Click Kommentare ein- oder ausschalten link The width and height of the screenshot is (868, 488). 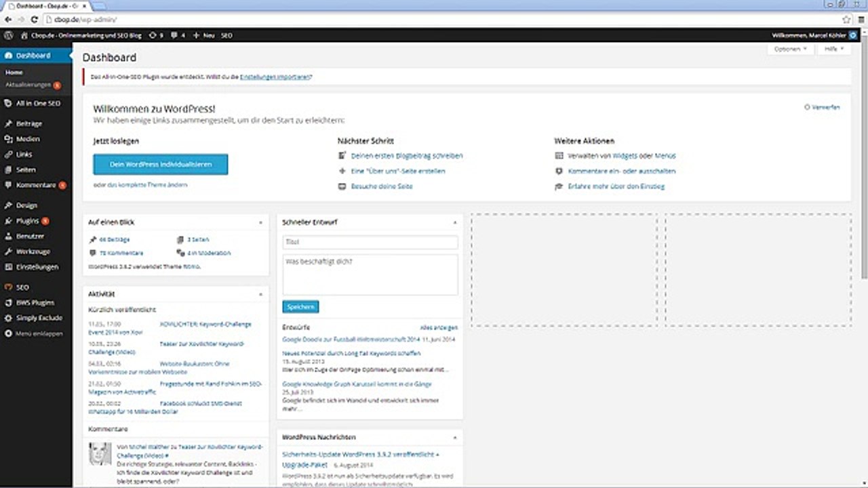(x=622, y=171)
